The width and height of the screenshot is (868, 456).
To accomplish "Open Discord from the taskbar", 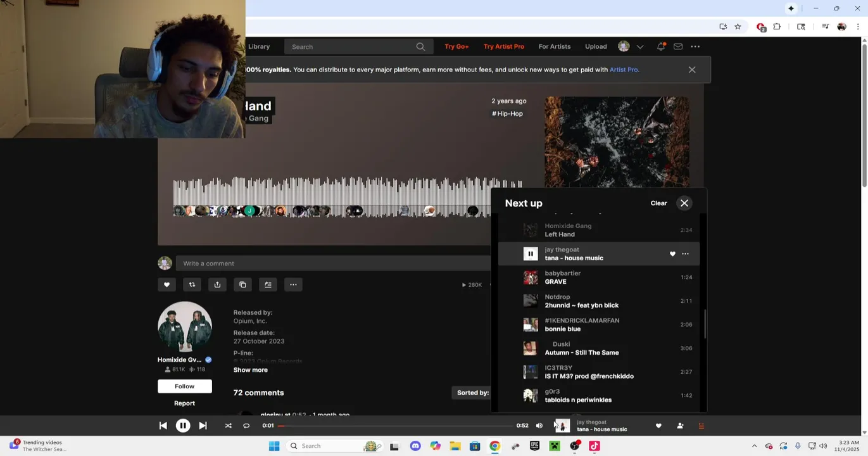I will click(x=415, y=446).
